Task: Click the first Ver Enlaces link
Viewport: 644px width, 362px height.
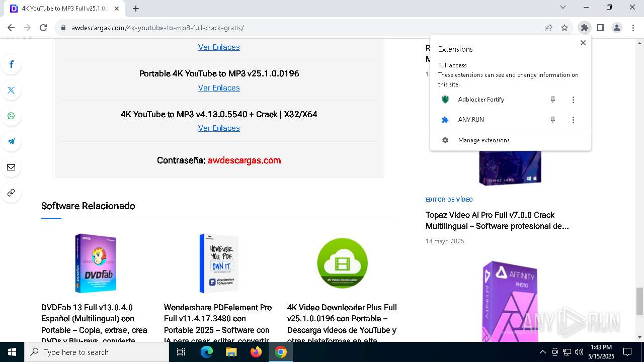Action: [x=219, y=47]
